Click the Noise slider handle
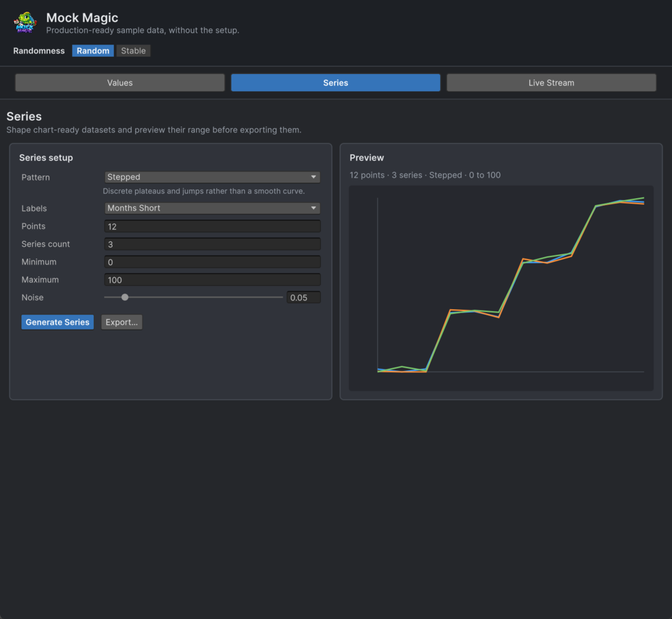Viewport: 672px width, 619px height. pos(125,298)
